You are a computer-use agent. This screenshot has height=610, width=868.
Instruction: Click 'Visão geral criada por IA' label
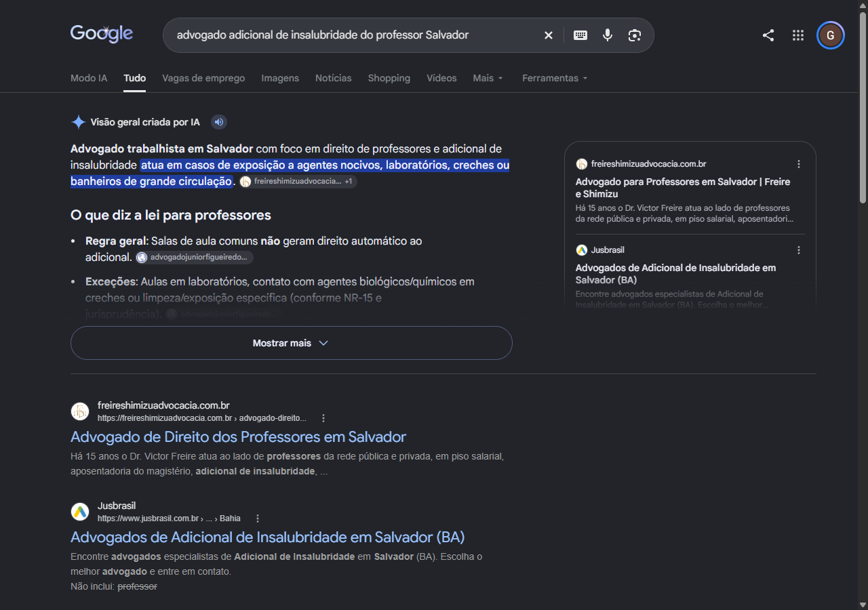145,122
